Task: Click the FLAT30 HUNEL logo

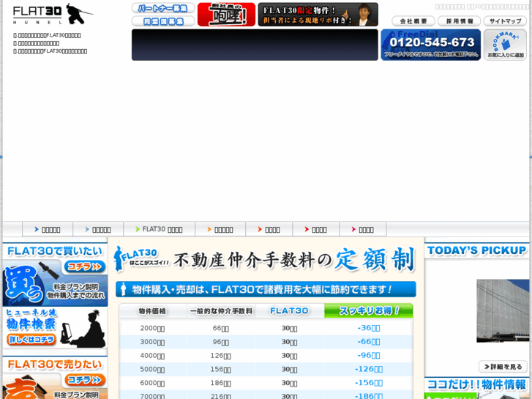Action: 53,14
